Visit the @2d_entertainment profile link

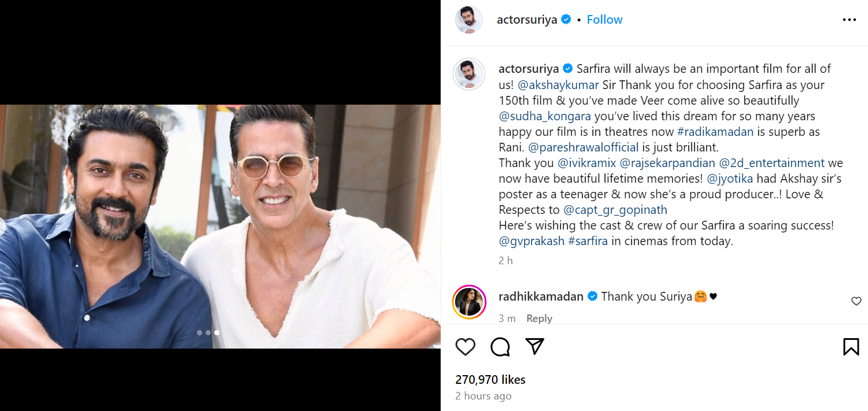coord(772,163)
